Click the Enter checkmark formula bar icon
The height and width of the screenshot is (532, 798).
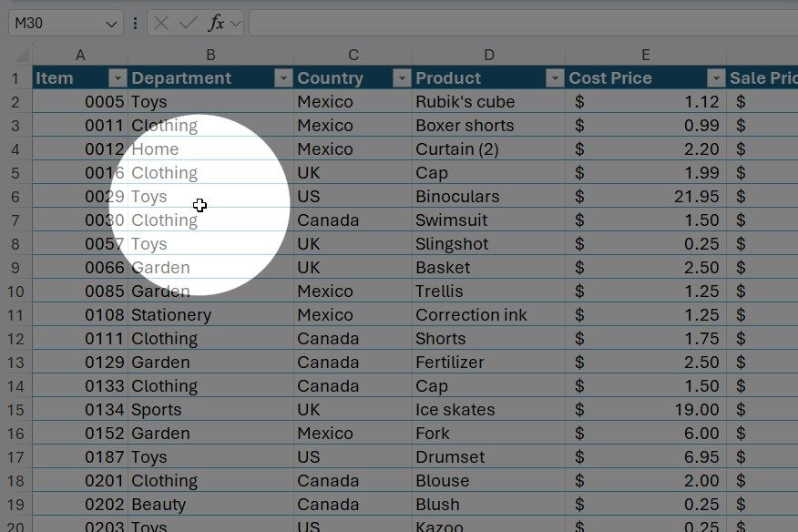point(189,23)
